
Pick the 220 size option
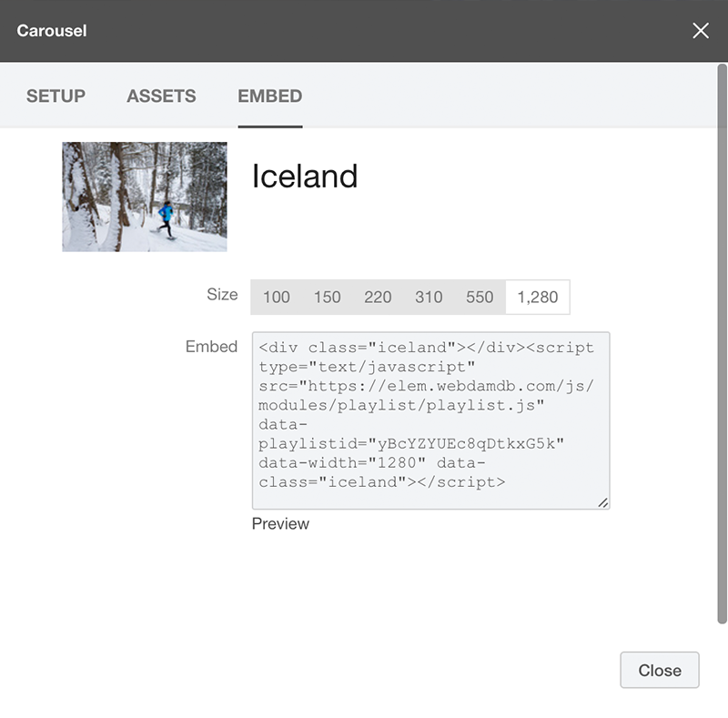(378, 298)
